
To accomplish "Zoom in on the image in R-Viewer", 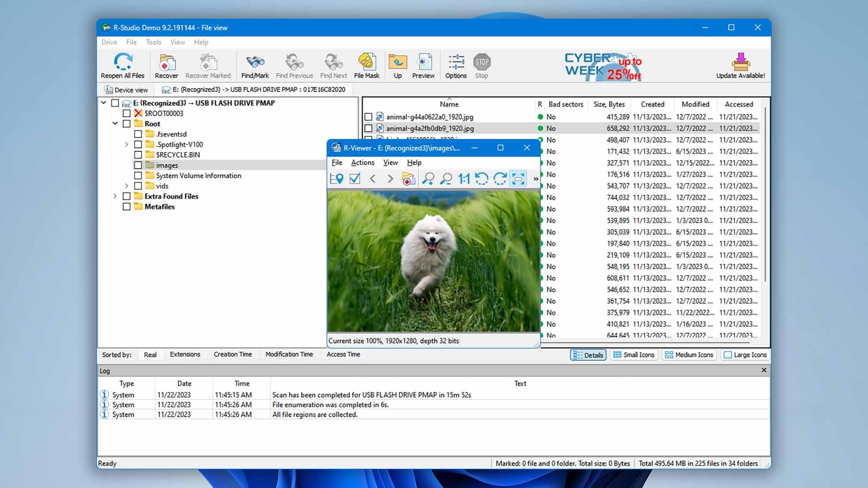I will [x=429, y=179].
